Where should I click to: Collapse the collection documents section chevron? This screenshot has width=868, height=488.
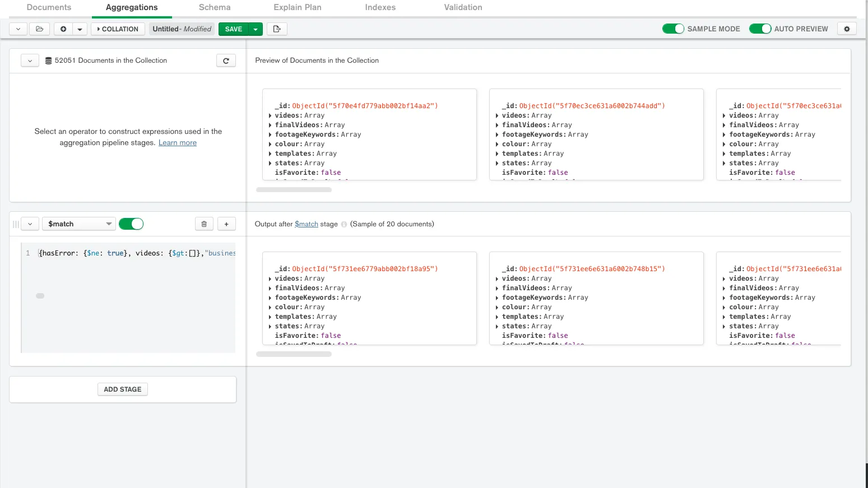(x=30, y=61)
